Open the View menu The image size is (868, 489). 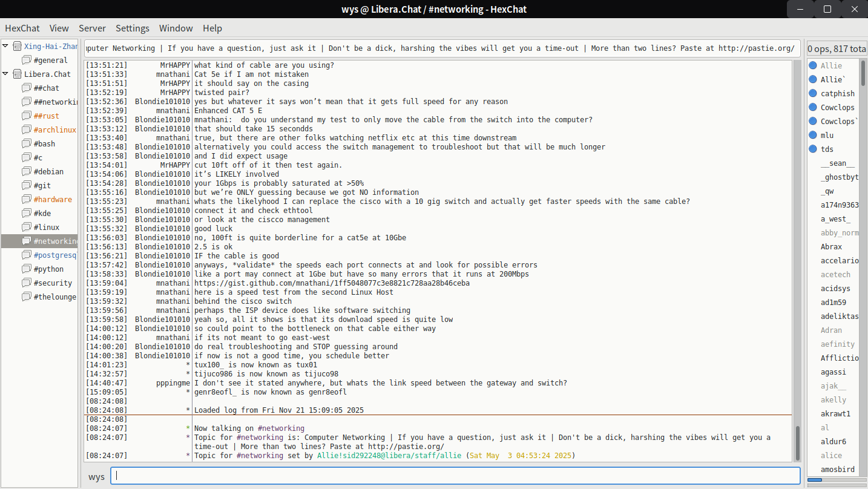click(59, 28)
